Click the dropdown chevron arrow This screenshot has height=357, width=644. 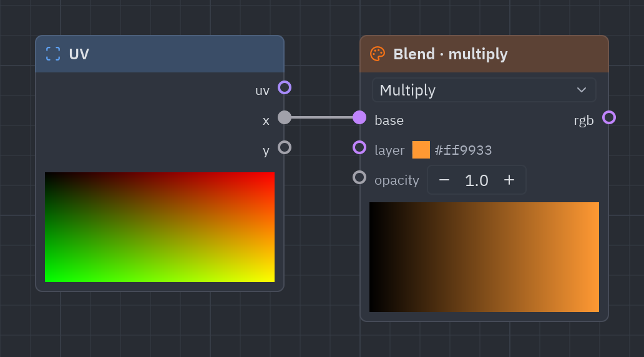point(582,90)
